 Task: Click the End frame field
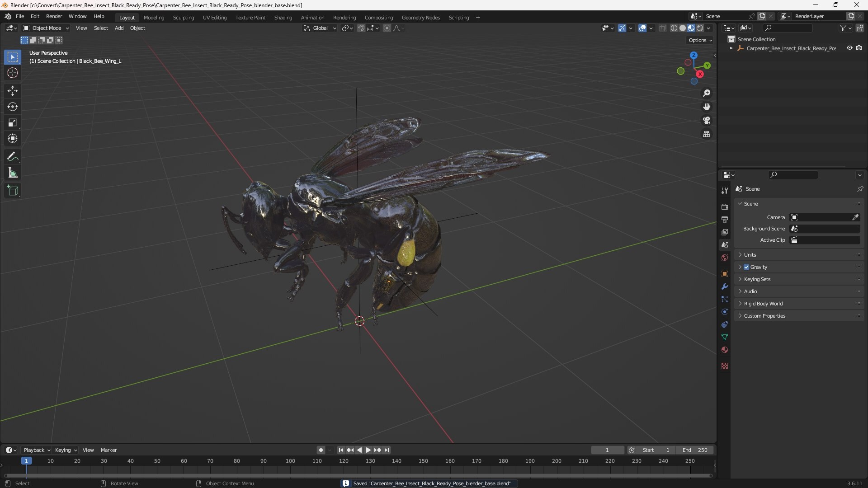click(694, 450)
